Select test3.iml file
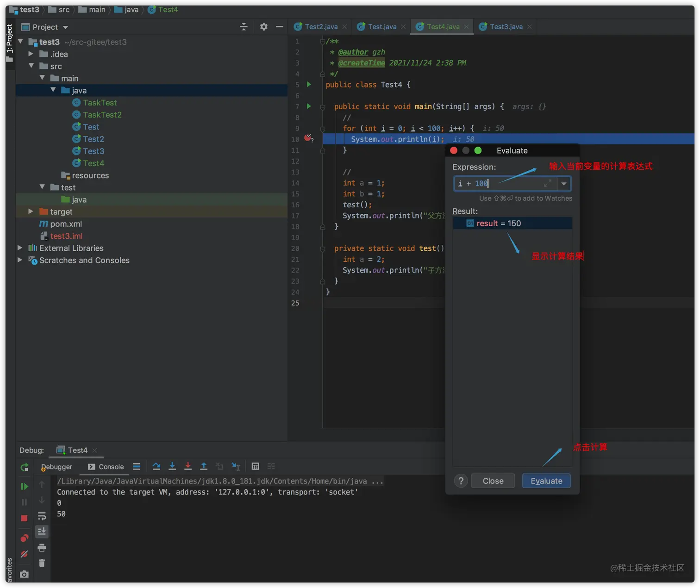This screenshot has width=700, height=588. tap(66, 236)
